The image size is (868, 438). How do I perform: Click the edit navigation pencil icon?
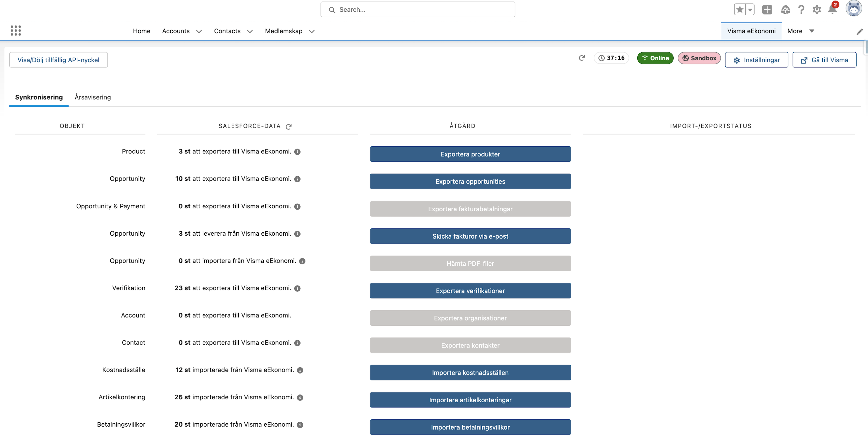(860, 31)
